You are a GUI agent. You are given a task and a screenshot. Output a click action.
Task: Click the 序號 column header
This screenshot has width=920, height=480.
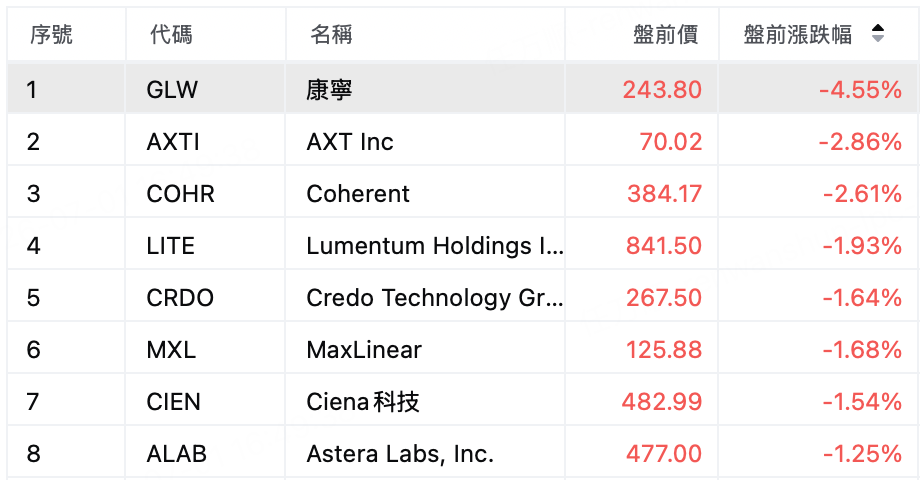coord(51,35)
